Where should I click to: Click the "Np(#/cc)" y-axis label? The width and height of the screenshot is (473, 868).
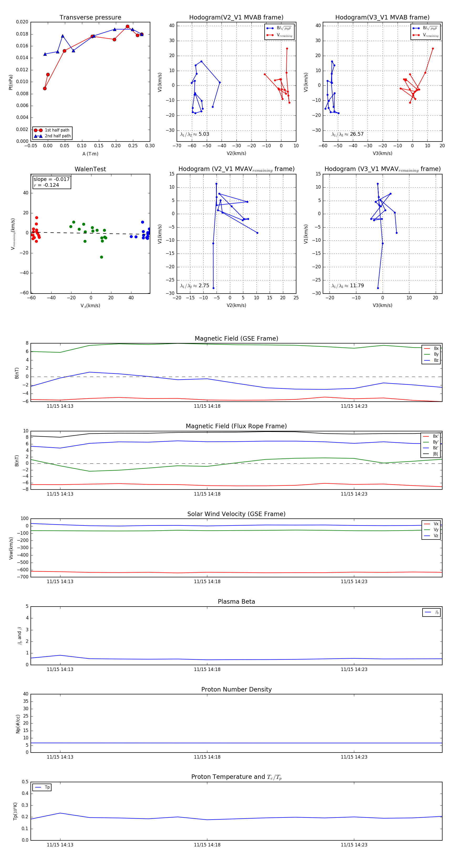[18, 724]
